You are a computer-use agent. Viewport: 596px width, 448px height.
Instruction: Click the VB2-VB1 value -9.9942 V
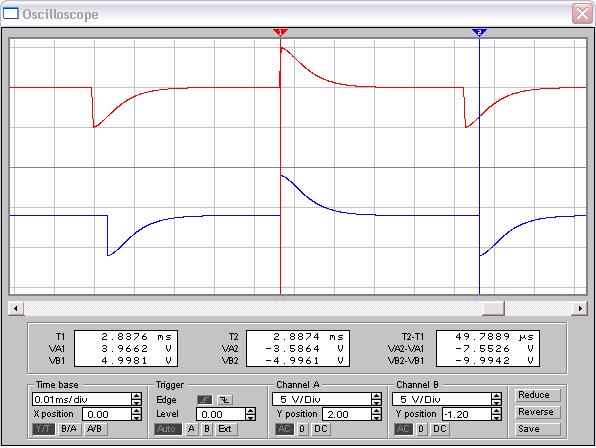(495, 360)
